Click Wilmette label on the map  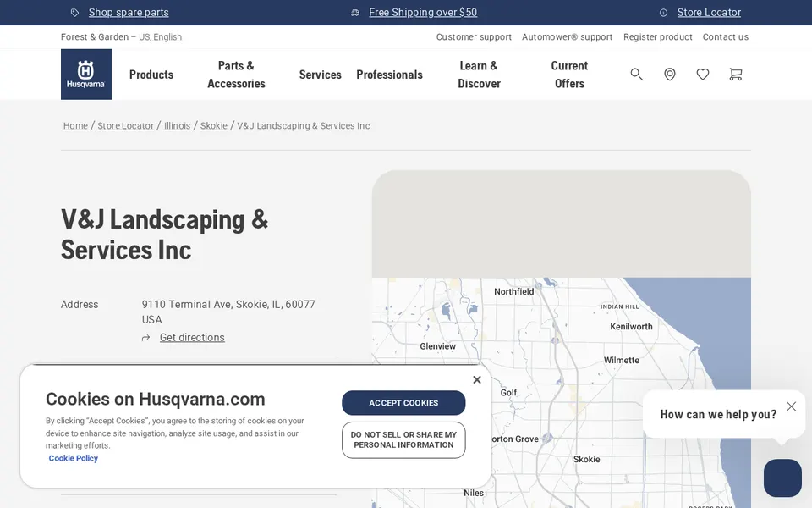click(x=622, y=361)
